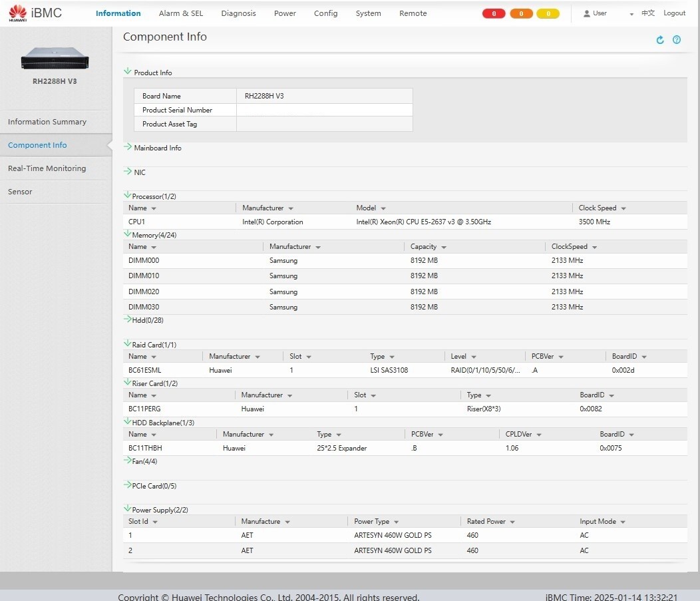Sort Raid Card table by Slot arrow
This screenshot has height=601, width=700.
309,357
